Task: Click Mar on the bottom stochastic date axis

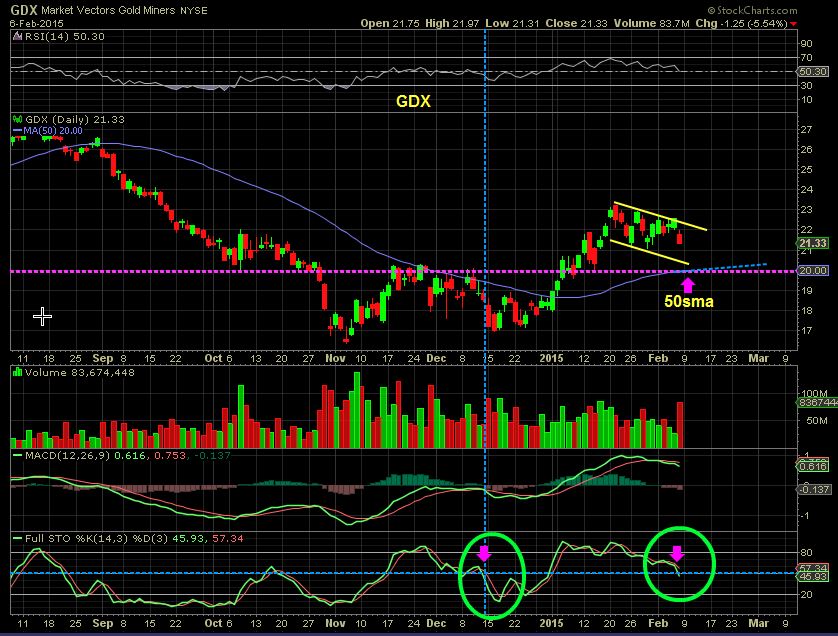Action: (x=758, y=623)
